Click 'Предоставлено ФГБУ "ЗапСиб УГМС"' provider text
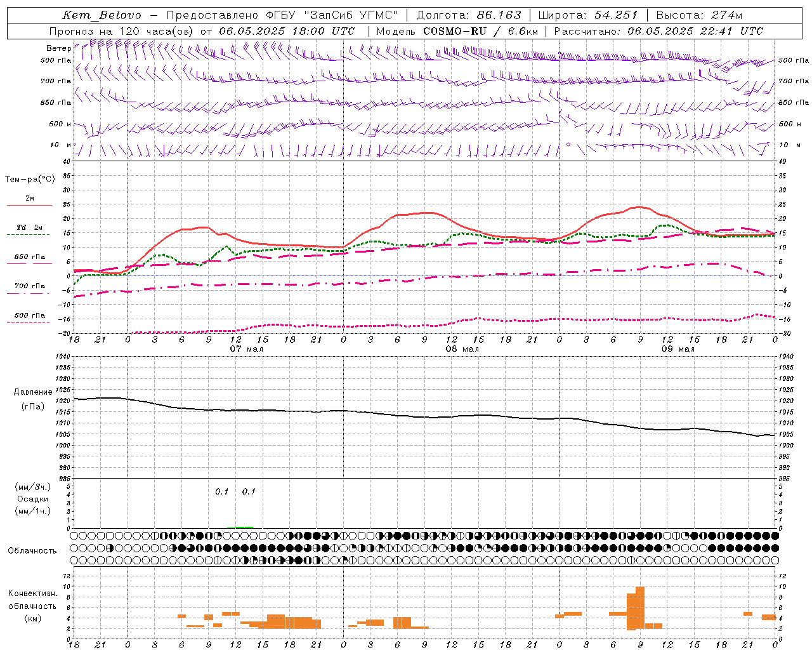The width and height of the screenshot is (812, 650). [x=282, y=15]
